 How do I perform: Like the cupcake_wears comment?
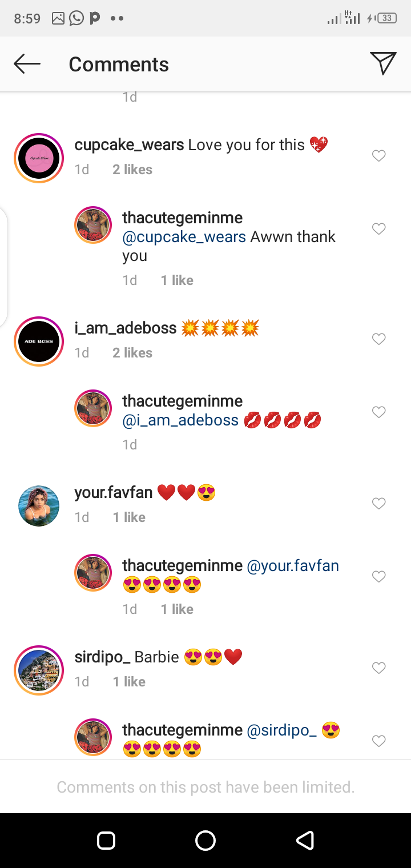(379, 156)
